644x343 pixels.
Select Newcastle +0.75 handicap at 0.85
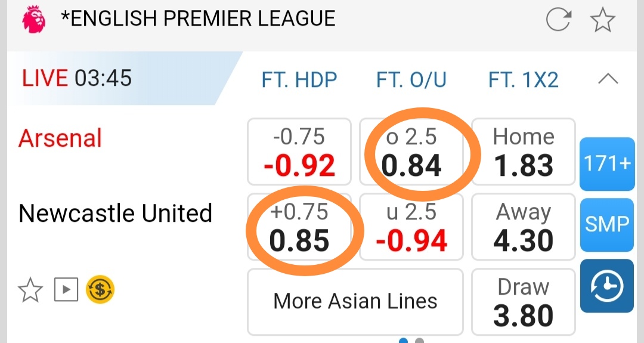299,228
